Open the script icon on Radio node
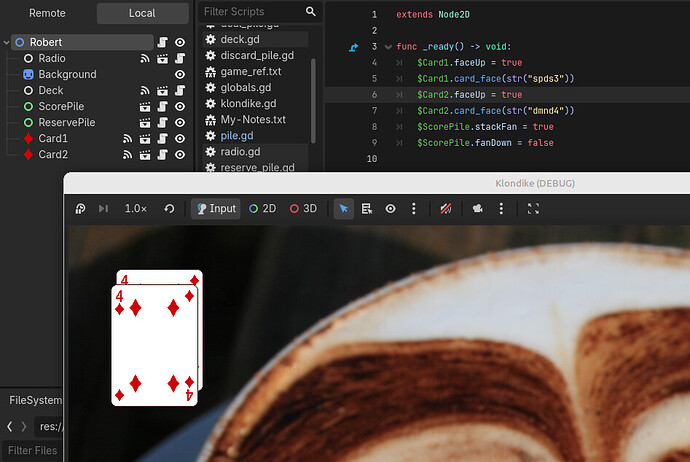The width and height of the screenshot is (690, 462). point(180,58)
